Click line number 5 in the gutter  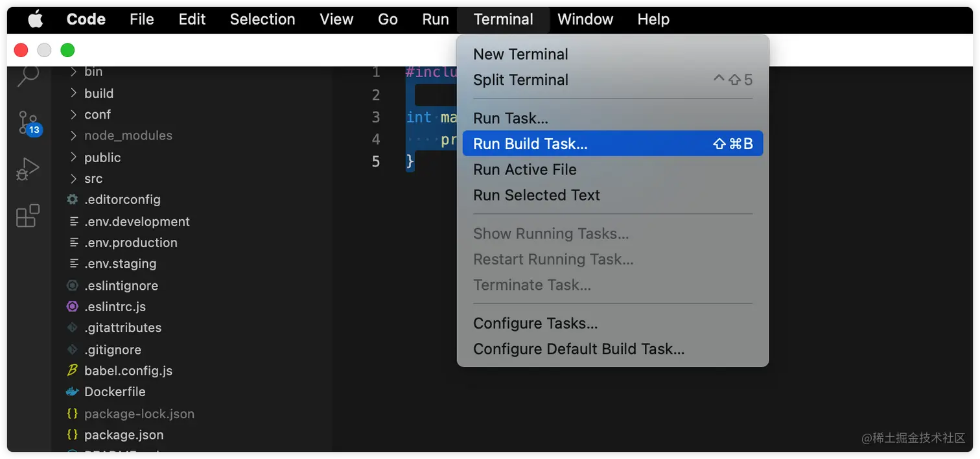click(x=376, y=161)
